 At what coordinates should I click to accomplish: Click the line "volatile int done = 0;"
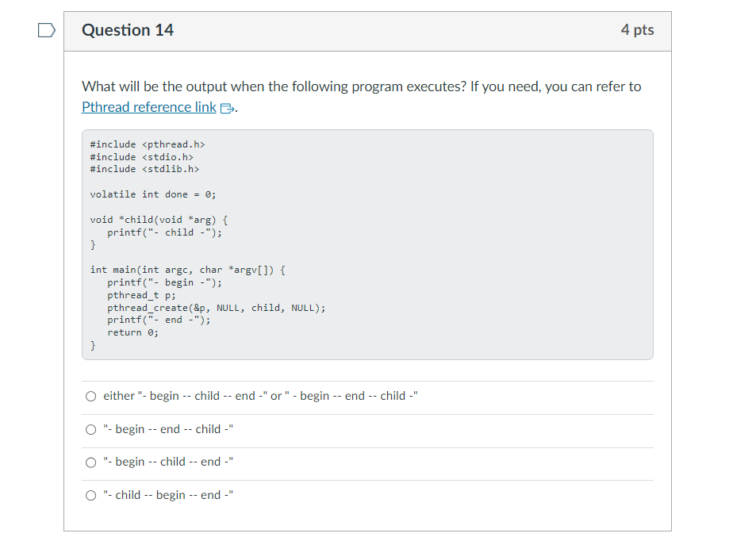(x=153, y=194)
